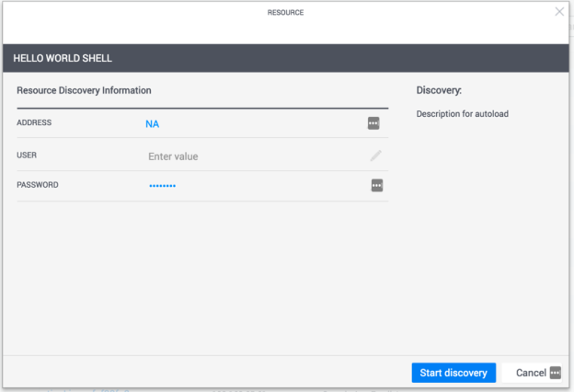Focus the User 'Enter value' field

click(x=173, y=156)
